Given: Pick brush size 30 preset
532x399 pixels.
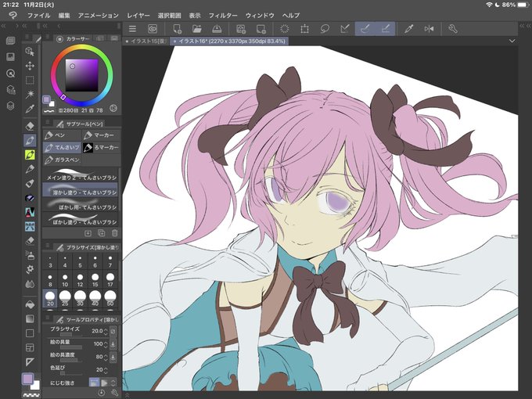Looking at the screenshot, I should (x=80, y=298).
